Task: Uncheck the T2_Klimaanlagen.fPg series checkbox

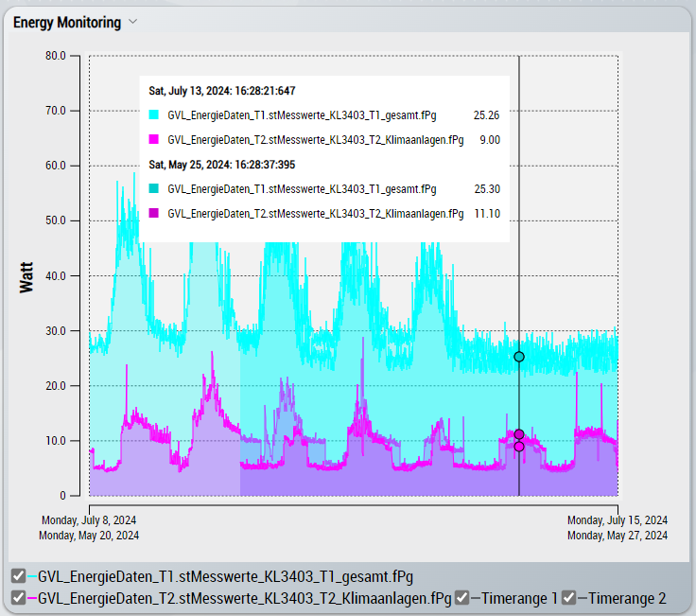Action: pyautogui.click(x=18, y=598)
